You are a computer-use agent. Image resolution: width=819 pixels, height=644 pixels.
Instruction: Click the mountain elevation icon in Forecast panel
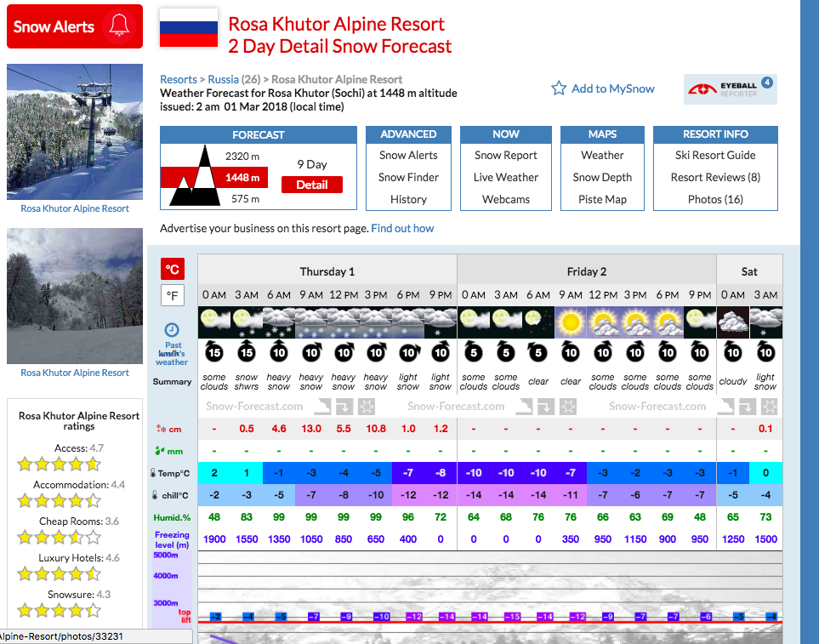point(196,175)
